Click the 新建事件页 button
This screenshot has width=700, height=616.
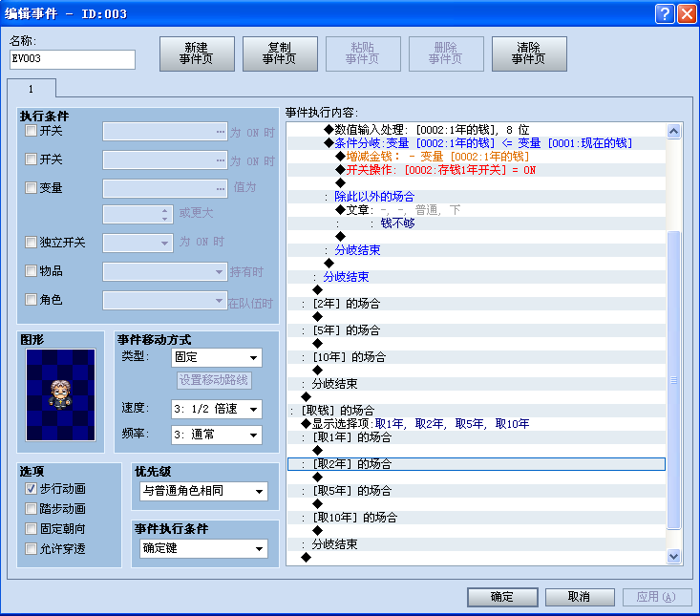click(x=197, y=53)
